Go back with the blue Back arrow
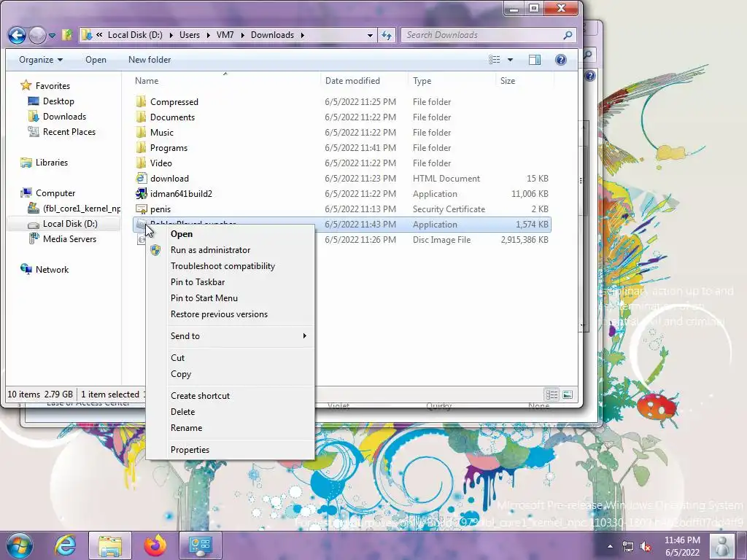The height and width of the screenshot is (560, 747). [18, 35]
